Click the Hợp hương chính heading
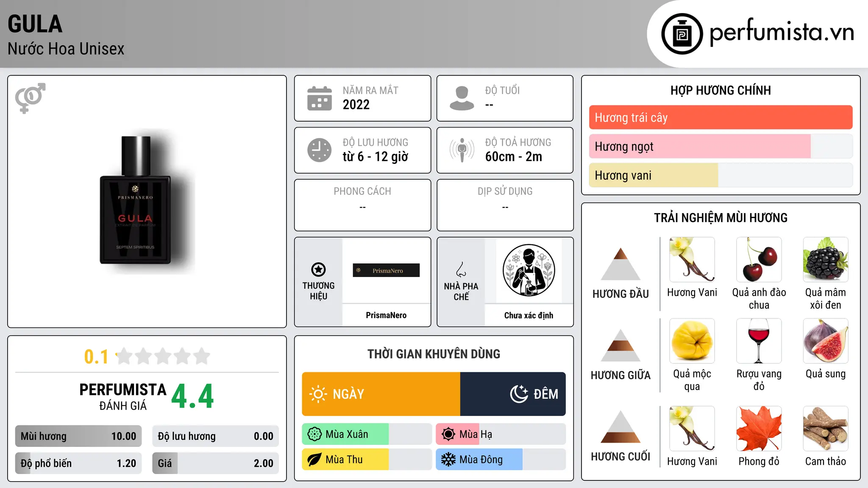The height and width of the screenshot is (488, 868). [721, 90]
